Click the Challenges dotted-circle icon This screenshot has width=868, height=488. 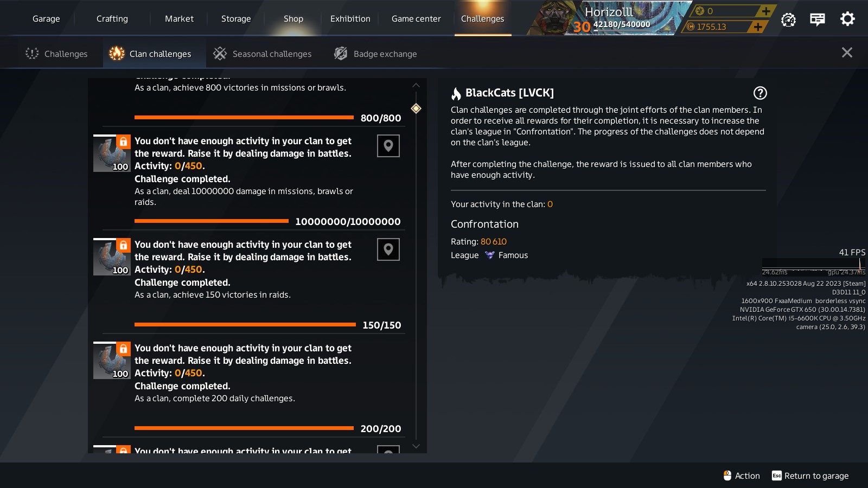click(32, 53)
